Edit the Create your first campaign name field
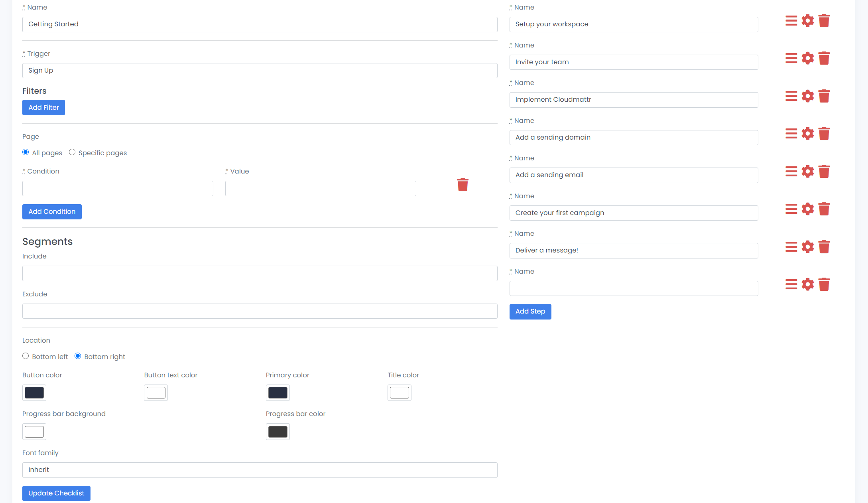The width and height of the screenshot is (868, 503). pos(634,213)
